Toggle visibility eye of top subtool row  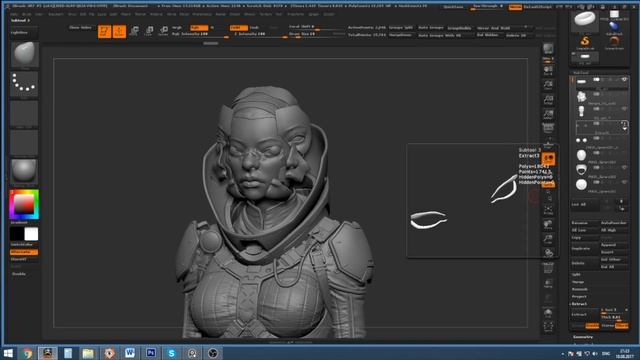tap(624, 80)
